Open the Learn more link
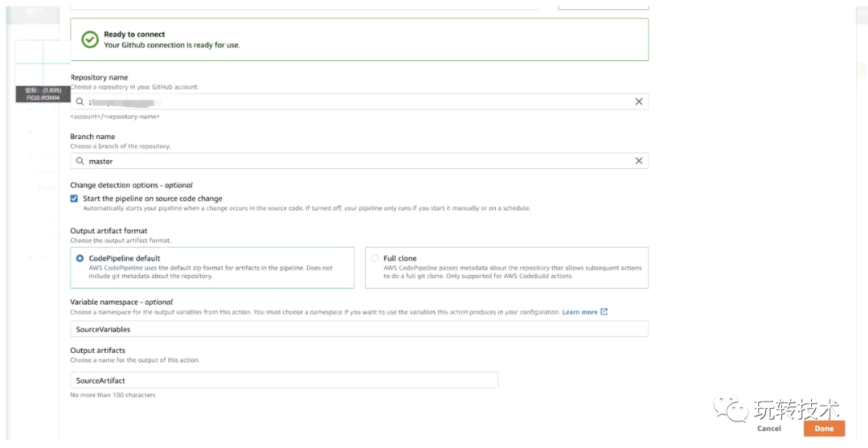Viewport: 868px width, 448px height. (x=579, y=312)
